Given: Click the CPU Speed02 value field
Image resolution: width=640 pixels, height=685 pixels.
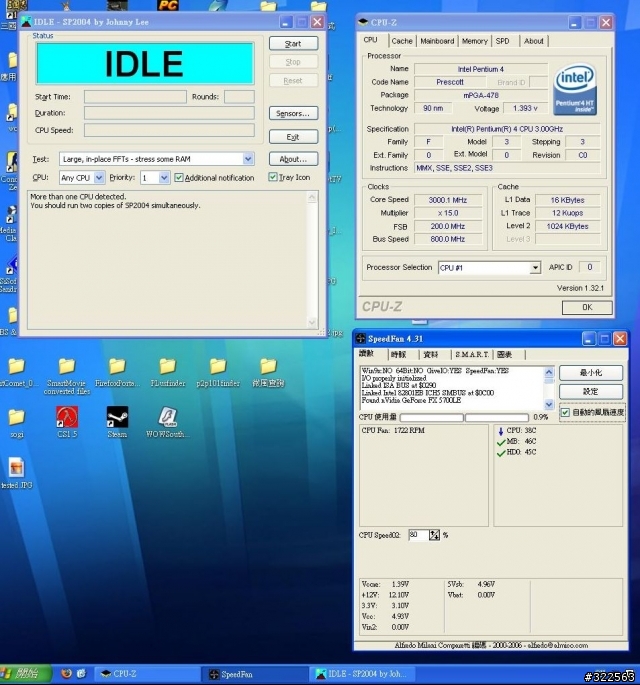Looking at the screenshot, I should coord(419,535).
